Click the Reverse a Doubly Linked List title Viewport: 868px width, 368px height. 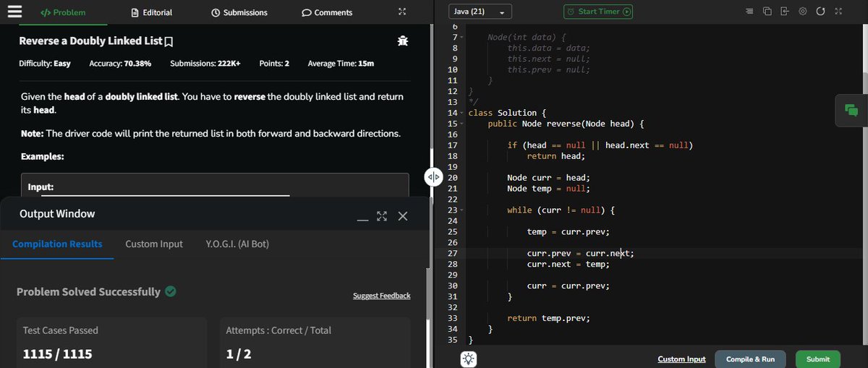pyautogui.click(x=90, y=41)
